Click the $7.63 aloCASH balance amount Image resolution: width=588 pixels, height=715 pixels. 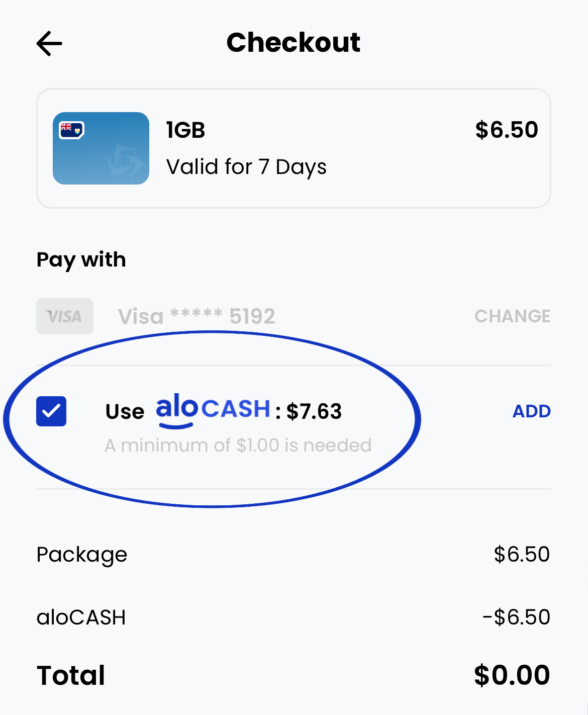click(315, 411)
